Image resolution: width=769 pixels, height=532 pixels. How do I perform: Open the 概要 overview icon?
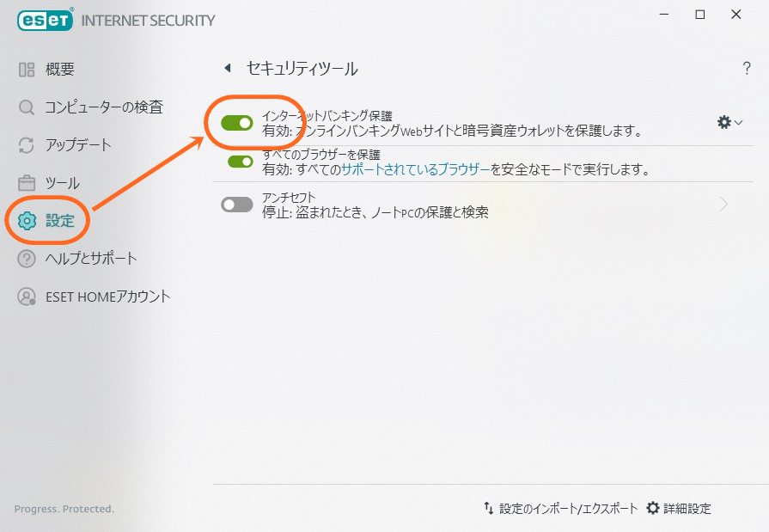coord(27,70)
